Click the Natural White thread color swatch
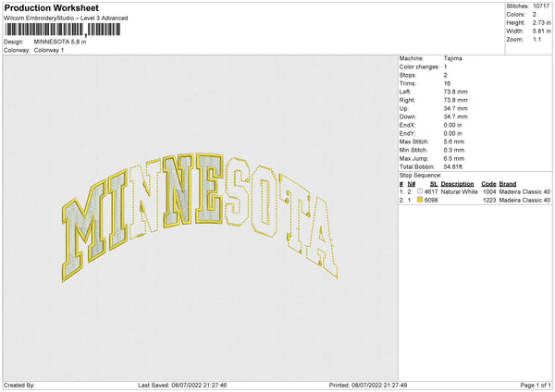The height and width of the screenshot is (392, 555). pyautogui.click(x=420, y=191)
